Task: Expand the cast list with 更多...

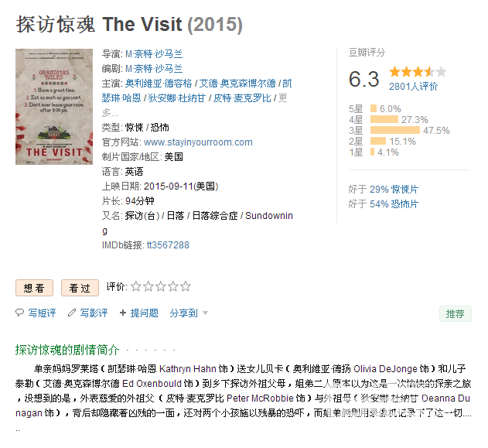Action: (282, 98)
